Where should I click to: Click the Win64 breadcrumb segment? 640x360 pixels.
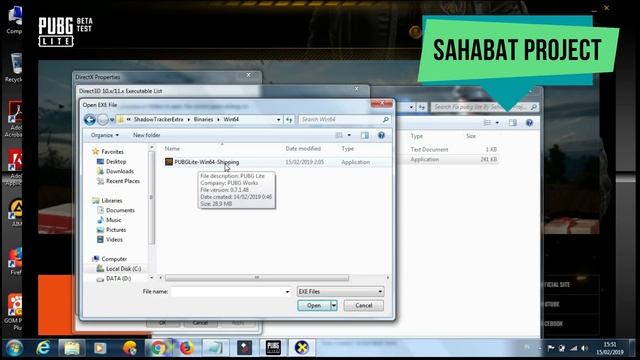[231, 120]
